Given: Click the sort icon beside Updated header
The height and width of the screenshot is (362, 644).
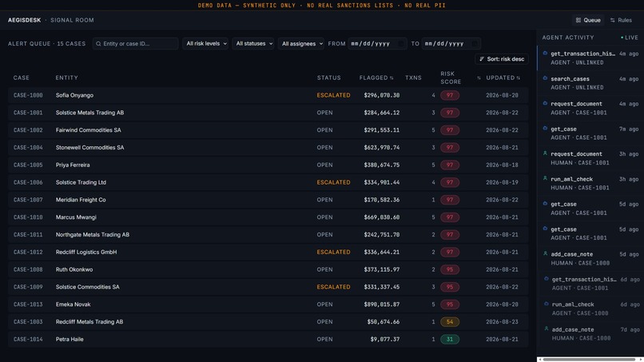Looking at the screenshot, I should 519,78.
